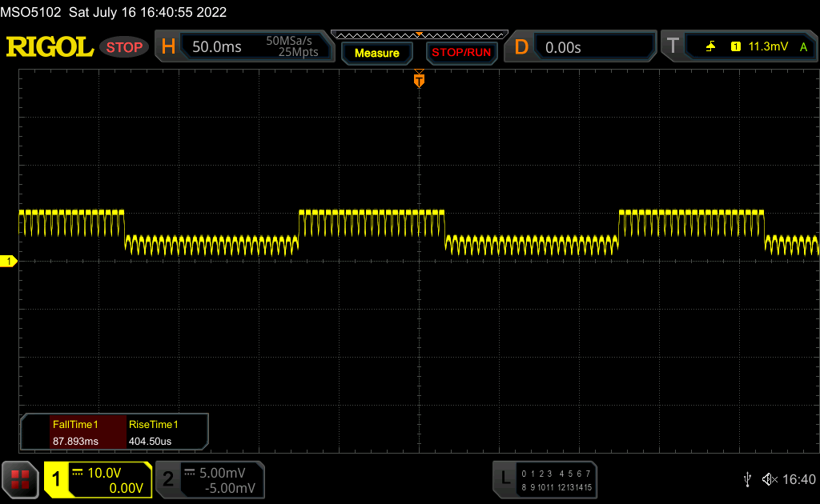Click the trigger falling edge type icon
The image size is (820, 504).
click(710, 47)
